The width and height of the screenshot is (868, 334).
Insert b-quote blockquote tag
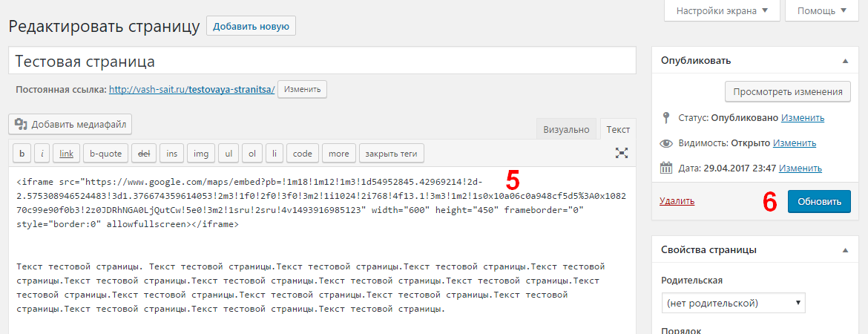click(106, 154)
